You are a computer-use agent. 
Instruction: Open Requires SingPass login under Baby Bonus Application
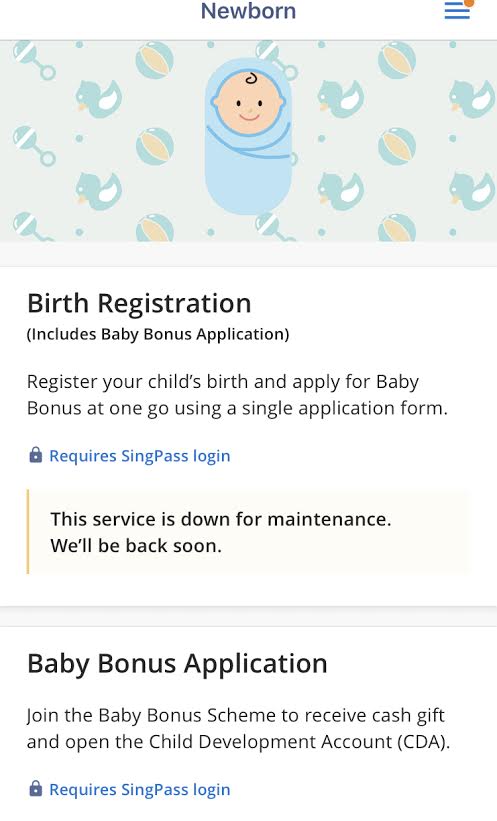(140, 789)
